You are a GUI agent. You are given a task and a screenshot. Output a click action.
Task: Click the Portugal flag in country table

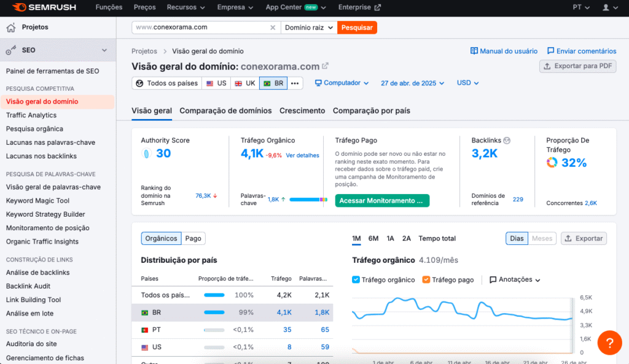click(x=145, y=330)
